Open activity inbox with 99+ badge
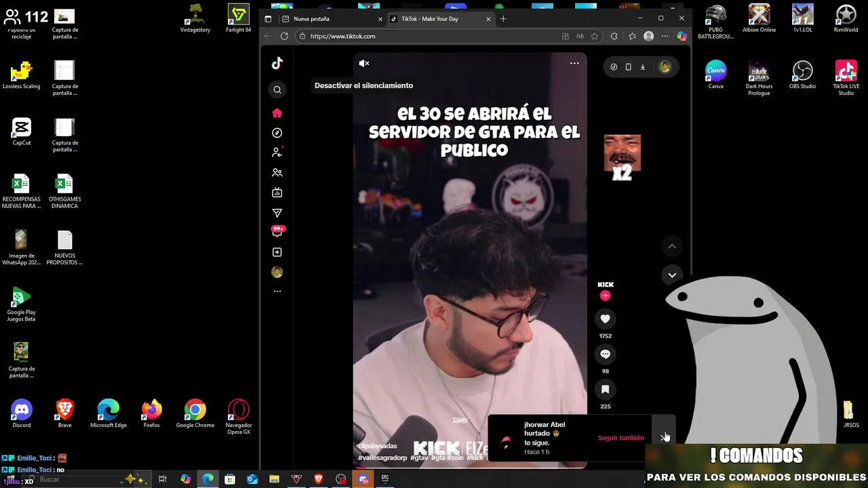Viewport: 868px width, 488px height. (277, 232)
